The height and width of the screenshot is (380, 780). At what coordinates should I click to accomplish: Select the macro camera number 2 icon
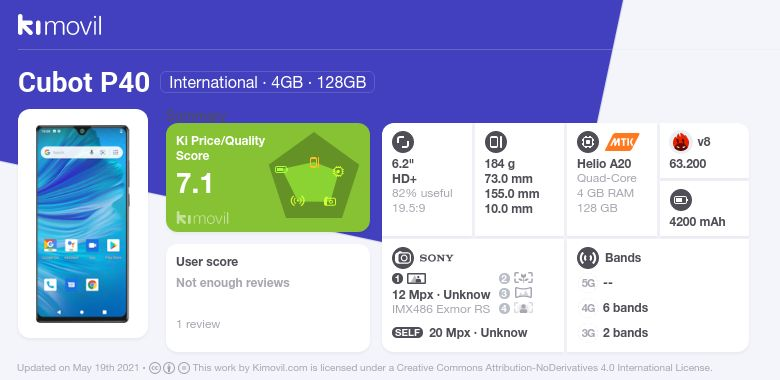pos(516,278)
